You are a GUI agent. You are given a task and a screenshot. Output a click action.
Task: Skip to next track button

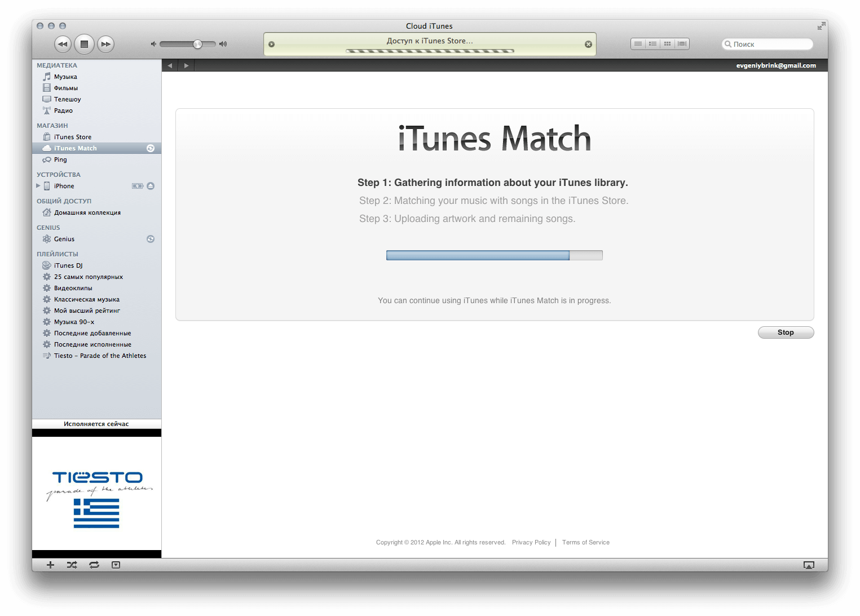[105, 44]
